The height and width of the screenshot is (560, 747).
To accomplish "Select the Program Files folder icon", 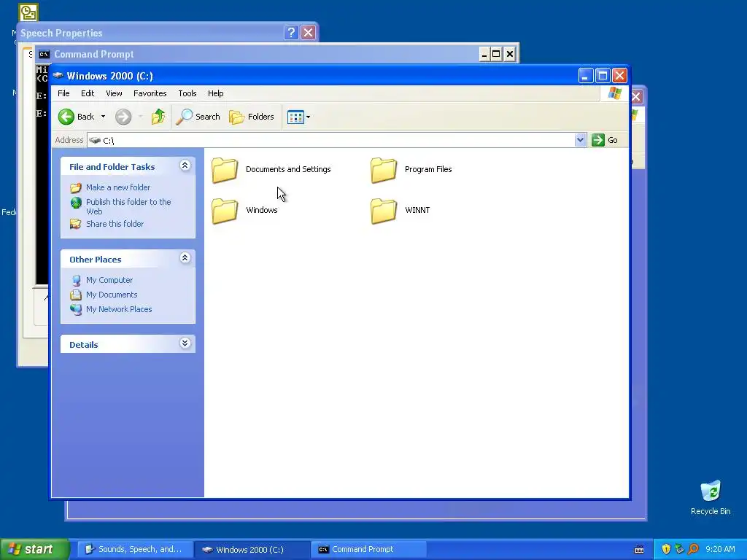I will click(384, 170).
